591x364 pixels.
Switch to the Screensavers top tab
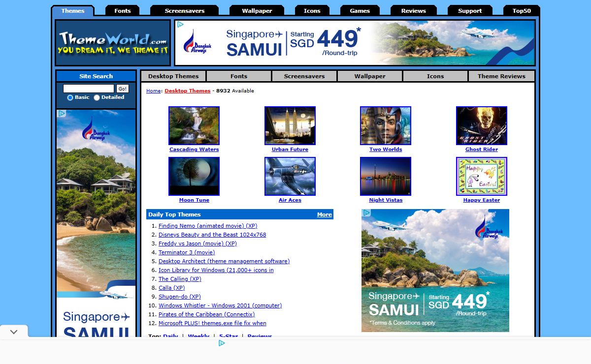click(184, 11)
